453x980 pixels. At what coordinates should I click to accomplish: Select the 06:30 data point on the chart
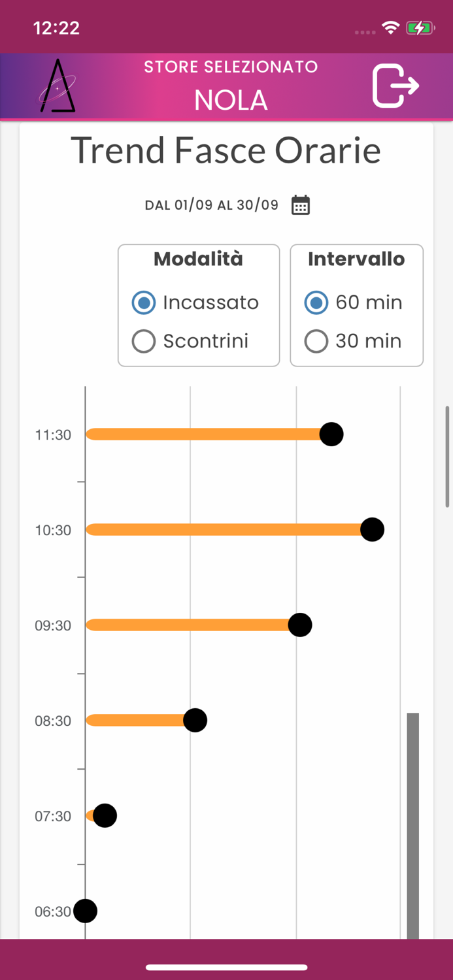tap(85, 911)
